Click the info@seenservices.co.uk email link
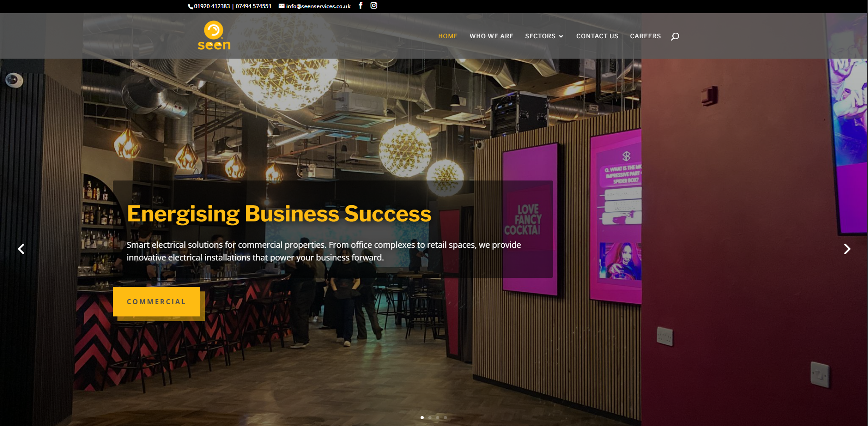This screenshot has height=426, width=868. coord(318,6)
